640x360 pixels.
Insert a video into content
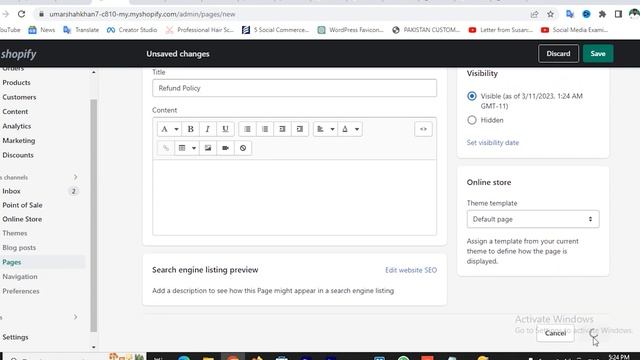pos(225,148)
